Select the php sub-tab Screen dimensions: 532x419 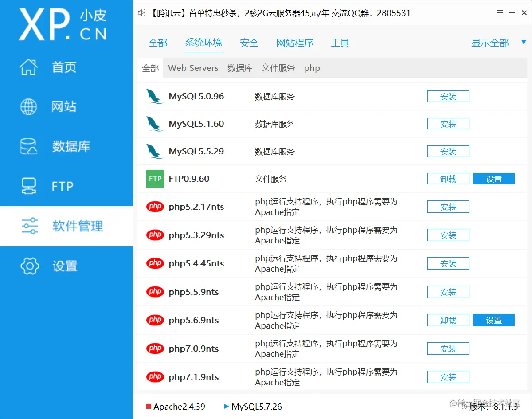312,68
